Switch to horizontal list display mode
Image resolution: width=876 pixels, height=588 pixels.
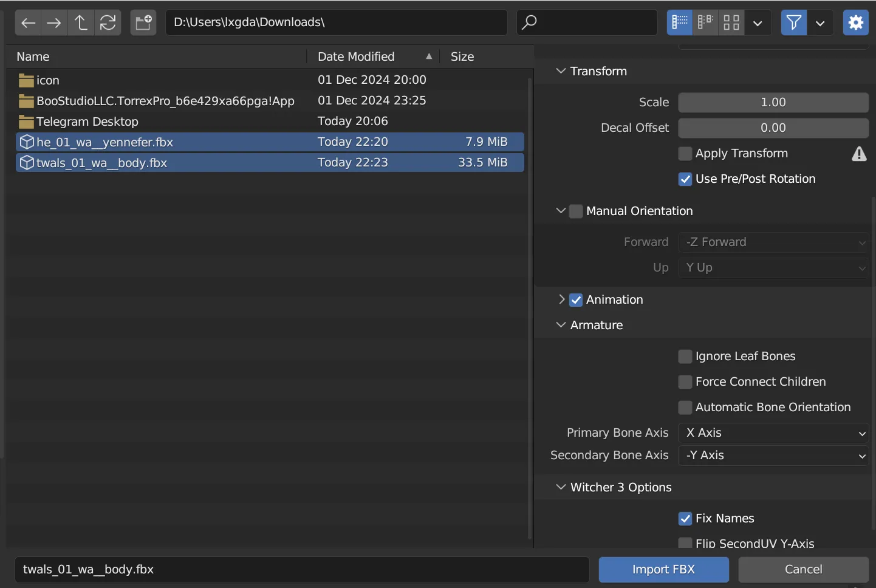pyautogui.click(x=705, y=22)
